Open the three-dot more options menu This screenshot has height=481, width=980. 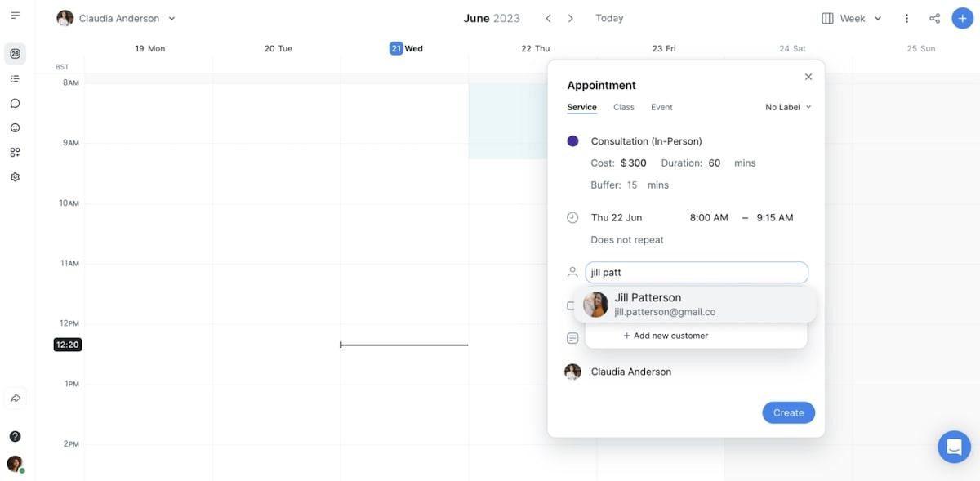(906, 18)
